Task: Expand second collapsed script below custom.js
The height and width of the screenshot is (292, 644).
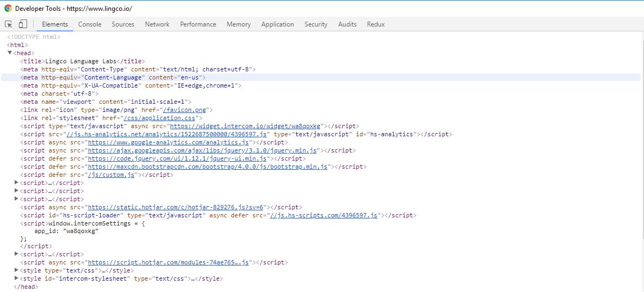Action: click(x=16, y=191)
